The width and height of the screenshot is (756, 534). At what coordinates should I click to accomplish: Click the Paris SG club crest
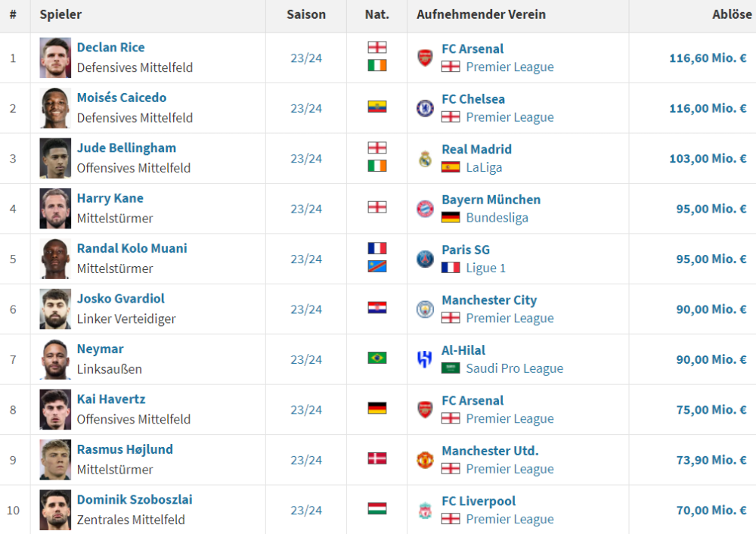pos(426,259)
